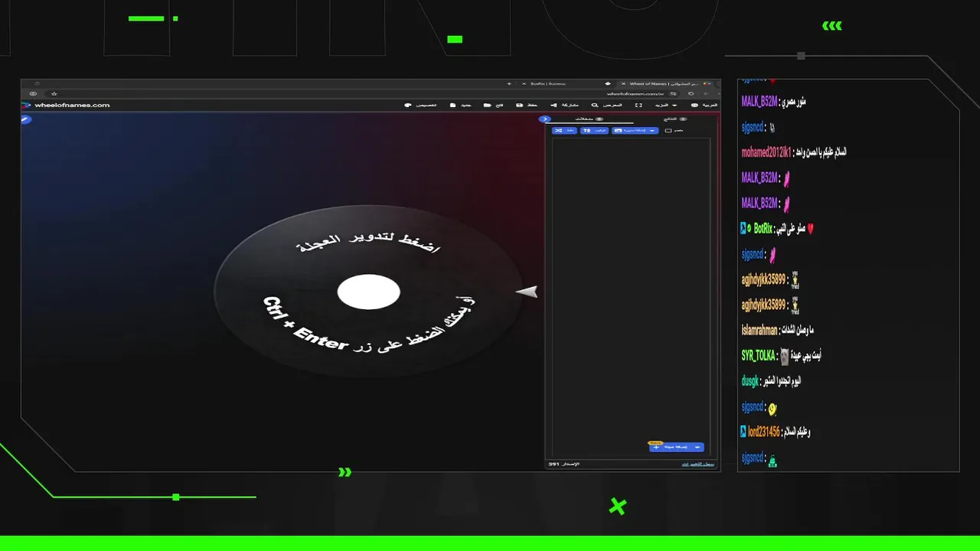Image resolution: width=980 pixels, height=551 pixels.
Task: Shuffle the wheel entries
Action: pyautogui.click(x=564, y=130)
